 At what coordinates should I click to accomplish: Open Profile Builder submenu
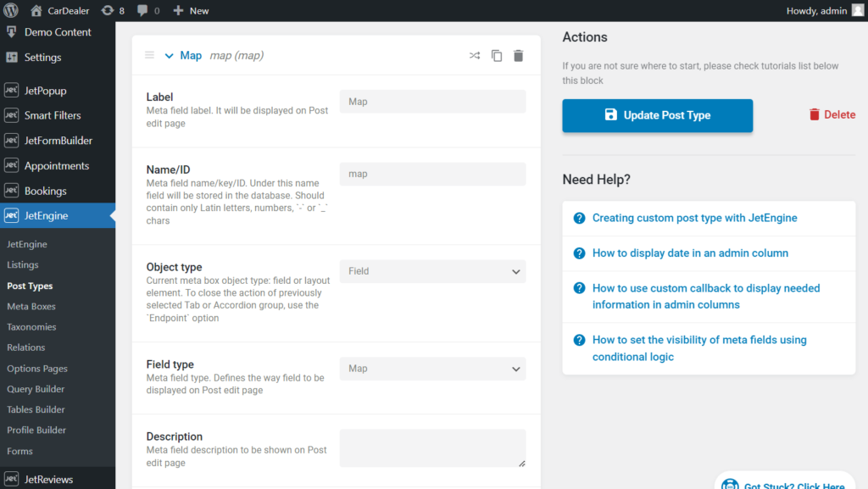tap(36, 430)
